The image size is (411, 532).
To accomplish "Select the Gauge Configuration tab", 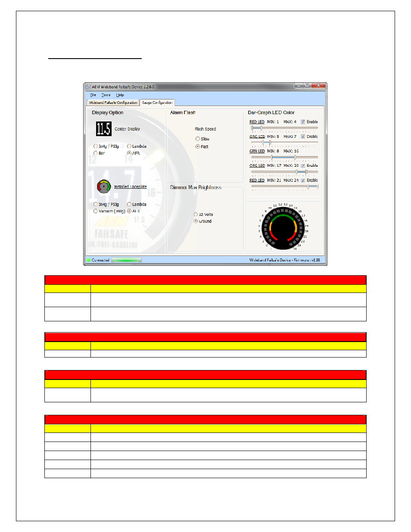I will coord(157,103).
